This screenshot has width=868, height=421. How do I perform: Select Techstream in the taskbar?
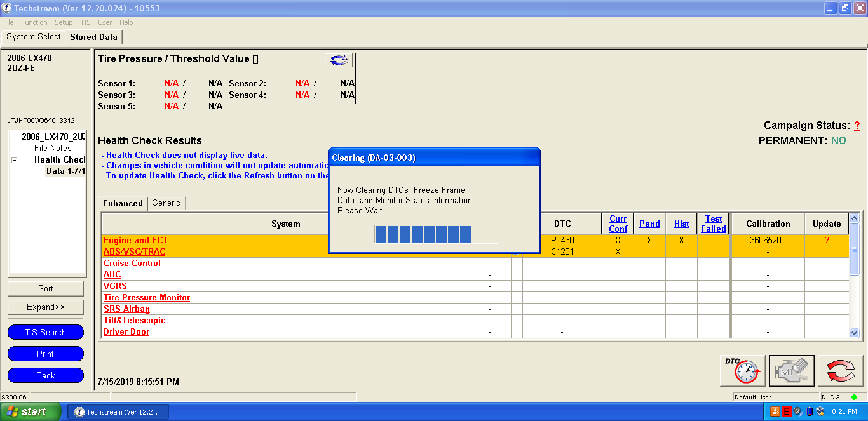[118, 412]
